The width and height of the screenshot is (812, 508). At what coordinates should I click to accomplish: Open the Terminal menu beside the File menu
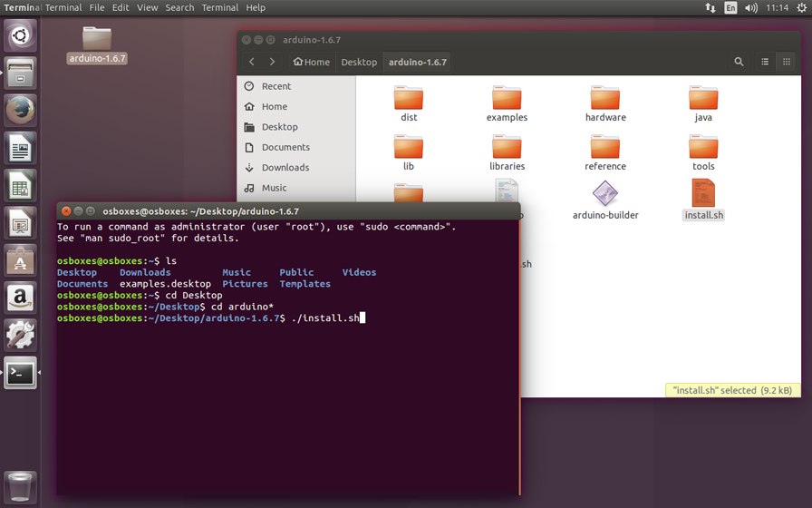click(63, 7)
